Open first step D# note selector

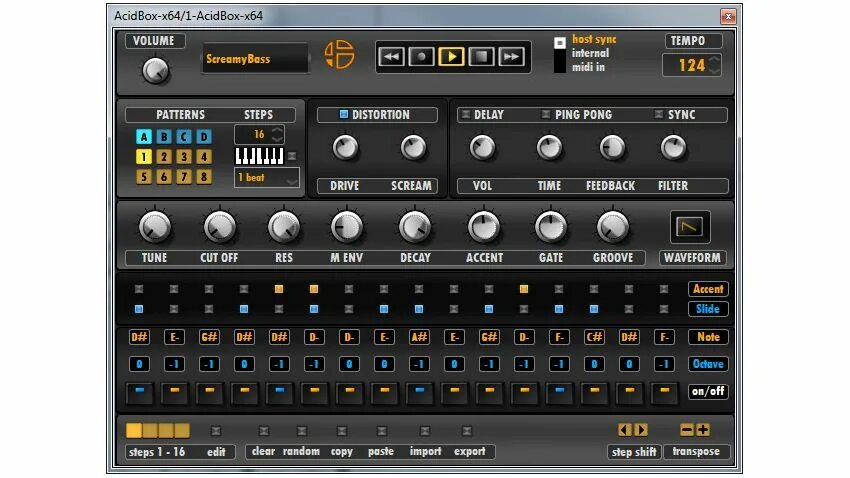(139, 337)
